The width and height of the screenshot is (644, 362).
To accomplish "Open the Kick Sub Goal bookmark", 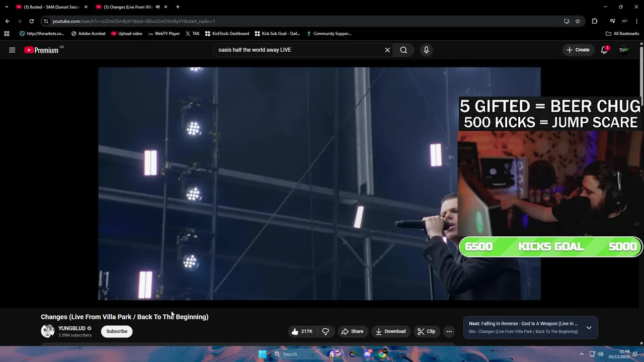I will tap(277, 34).
